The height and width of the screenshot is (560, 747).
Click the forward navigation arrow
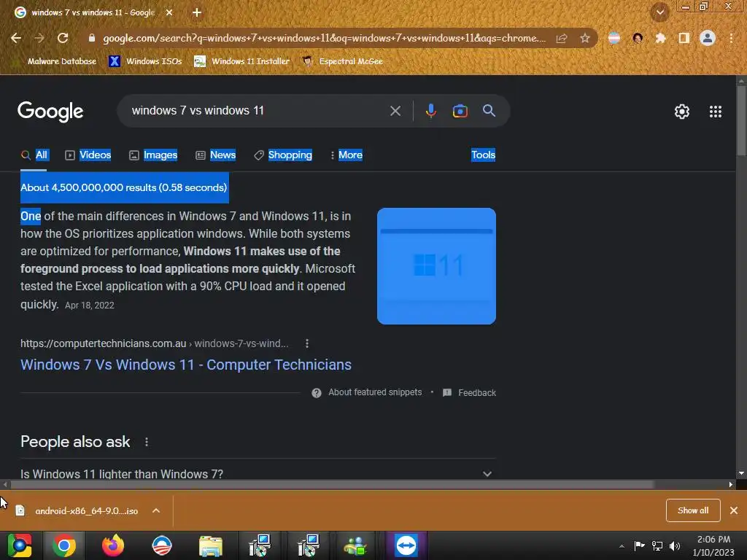tap(39, 38)
